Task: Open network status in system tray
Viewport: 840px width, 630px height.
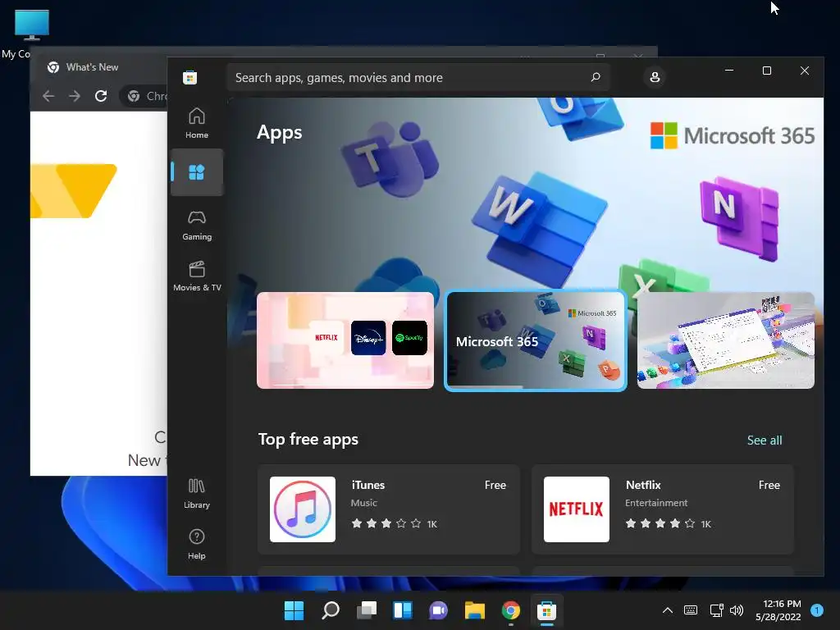Action: (716, 610)
